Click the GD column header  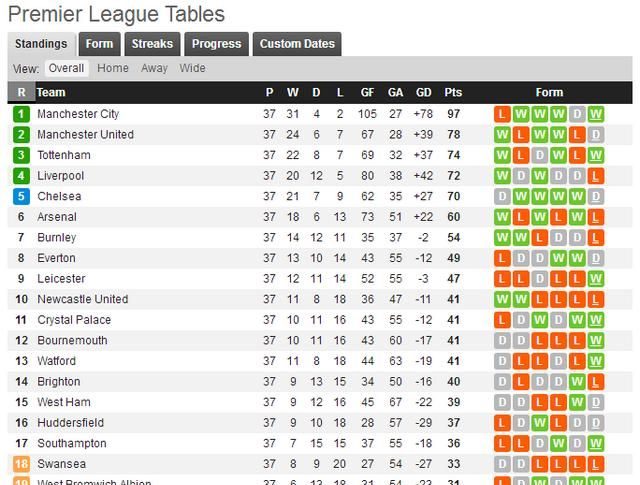coord(423,92)
